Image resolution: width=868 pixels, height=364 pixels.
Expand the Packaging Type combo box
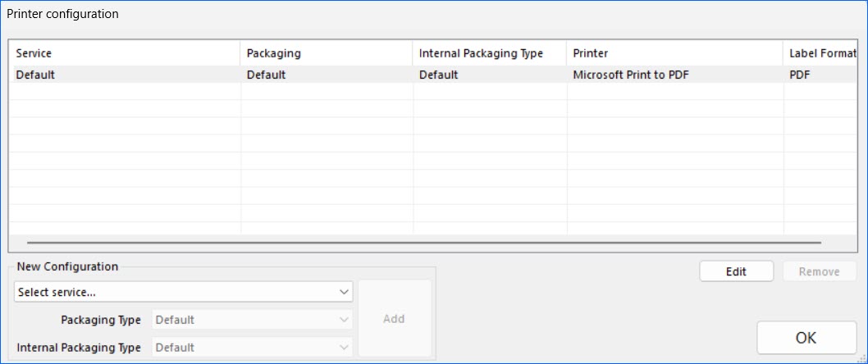point(251,320)
